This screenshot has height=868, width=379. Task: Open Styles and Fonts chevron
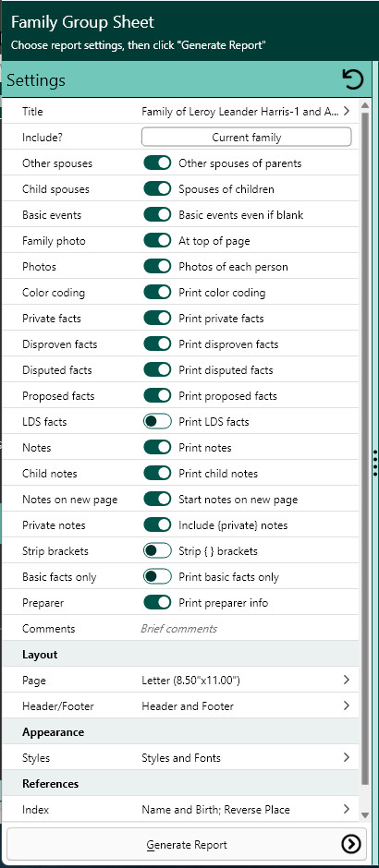[347, 757]
